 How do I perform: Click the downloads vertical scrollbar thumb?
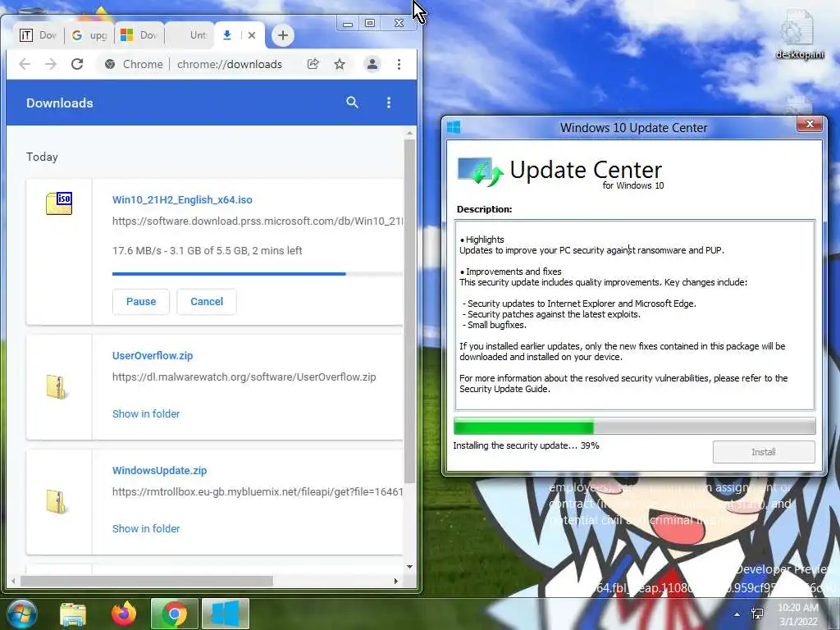pos(410,311)
